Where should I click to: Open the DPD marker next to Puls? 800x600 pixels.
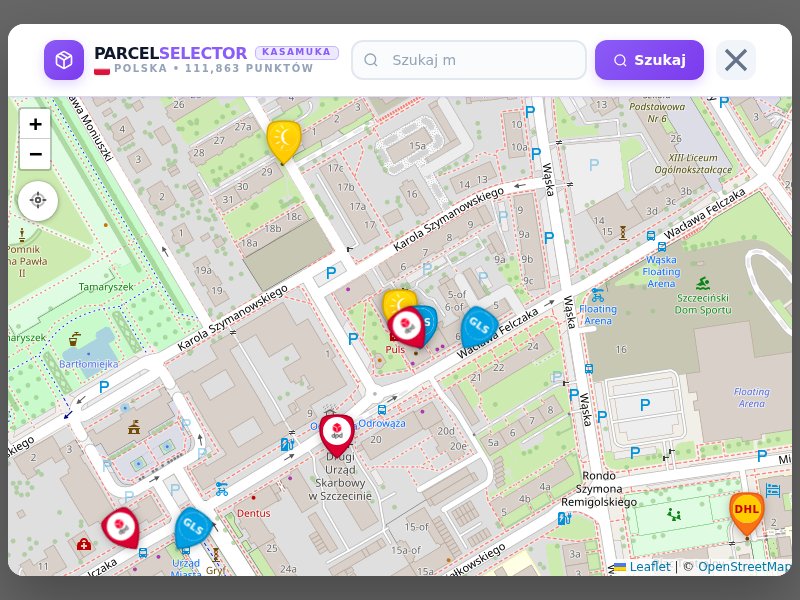point(407,326)
